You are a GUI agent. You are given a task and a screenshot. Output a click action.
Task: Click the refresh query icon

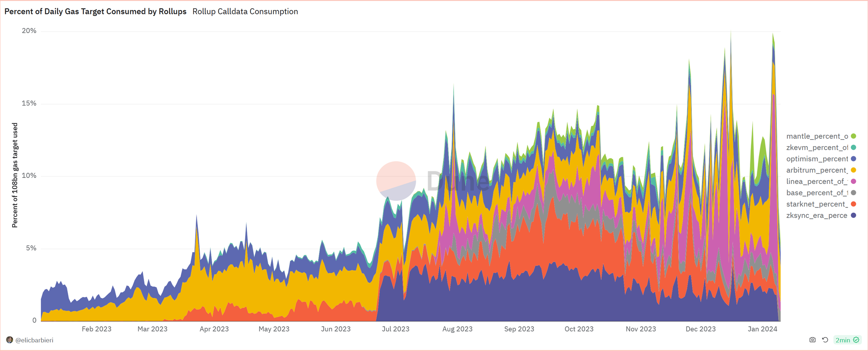click(x=825, y=340)
